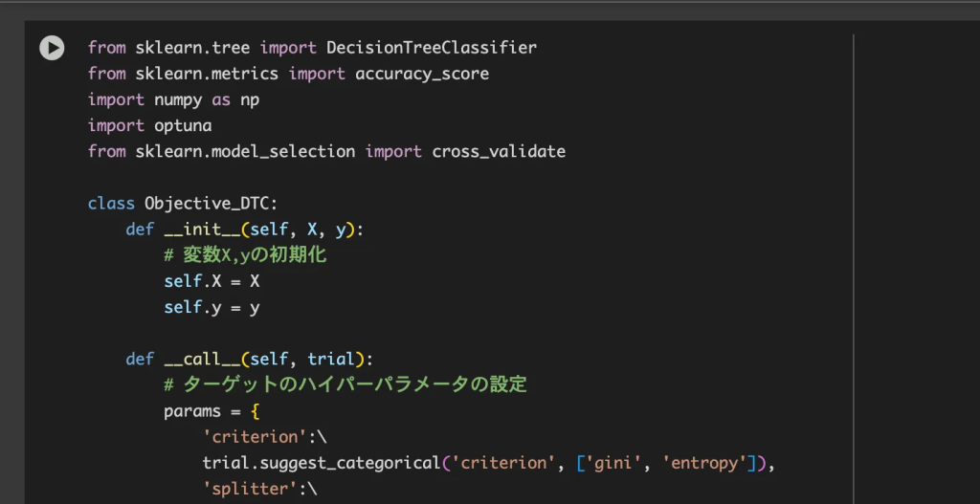Click the 'params = {' line
Viewport: 980px width, 504px height.
212,411
